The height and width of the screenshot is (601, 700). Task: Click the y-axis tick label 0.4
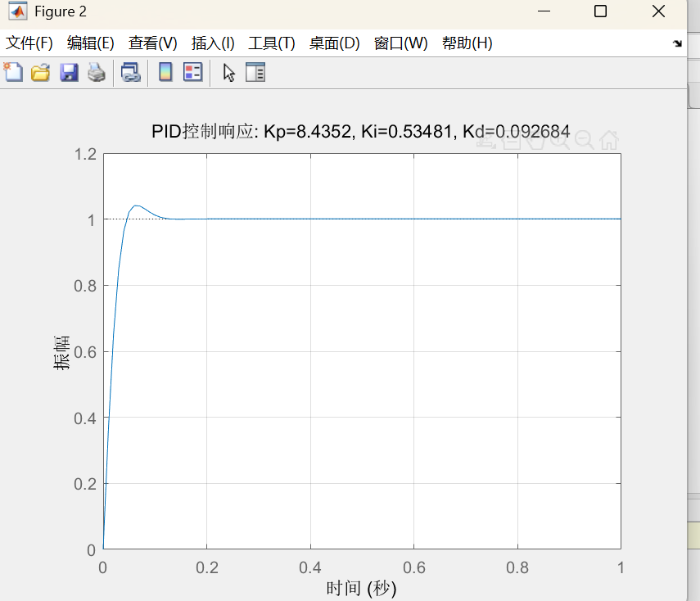[85, 418]
